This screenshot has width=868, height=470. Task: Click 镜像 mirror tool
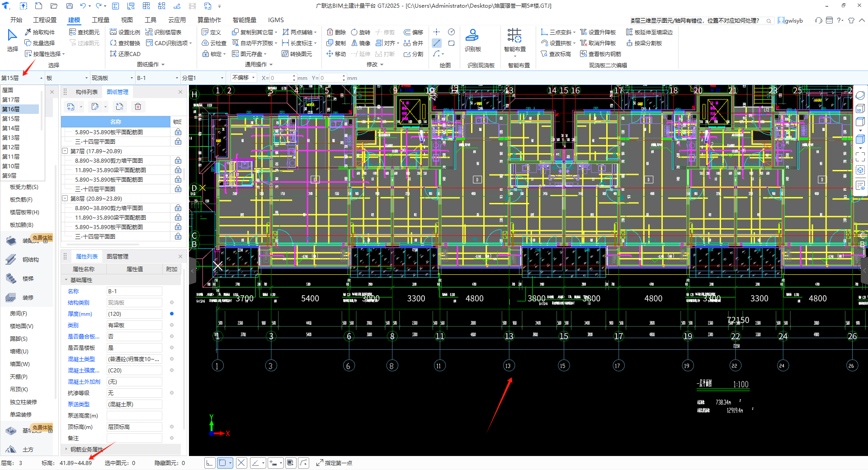click(x=361, y=43)
